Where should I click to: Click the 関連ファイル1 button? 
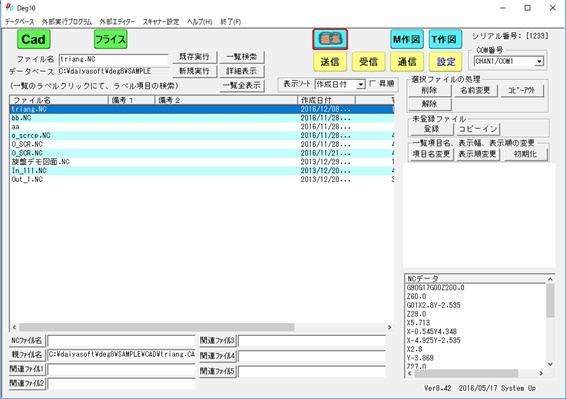tap(27, 369)
